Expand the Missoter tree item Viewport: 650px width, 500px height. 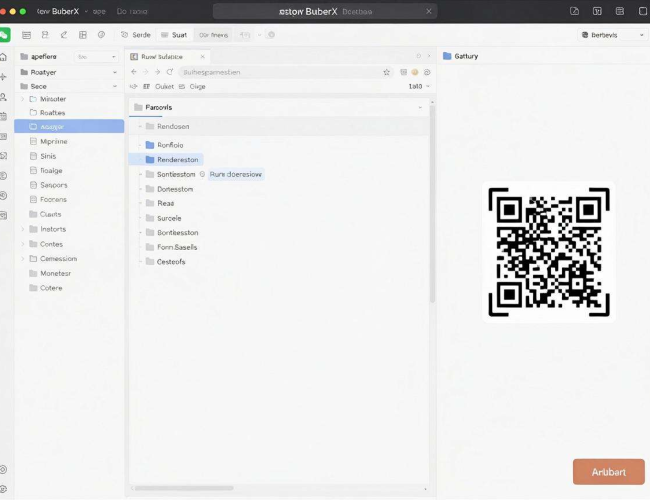pyautogui.click(x=23, y=99)
